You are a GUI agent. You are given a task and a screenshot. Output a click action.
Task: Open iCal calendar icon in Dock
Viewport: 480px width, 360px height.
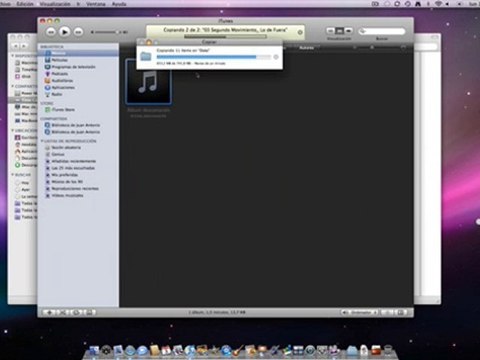click(x=166, y=351)
